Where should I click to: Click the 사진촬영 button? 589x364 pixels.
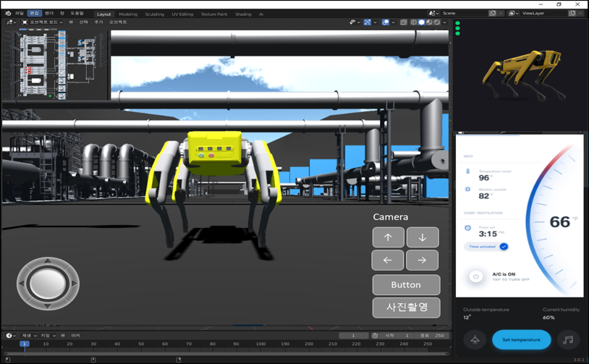click(406, 307)
